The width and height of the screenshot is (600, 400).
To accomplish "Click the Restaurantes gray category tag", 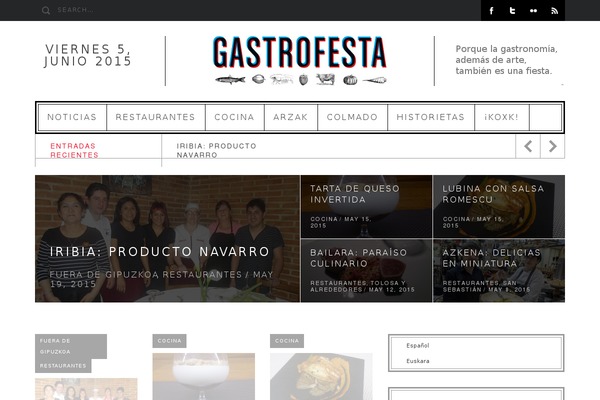I will [x=63, y=366].
